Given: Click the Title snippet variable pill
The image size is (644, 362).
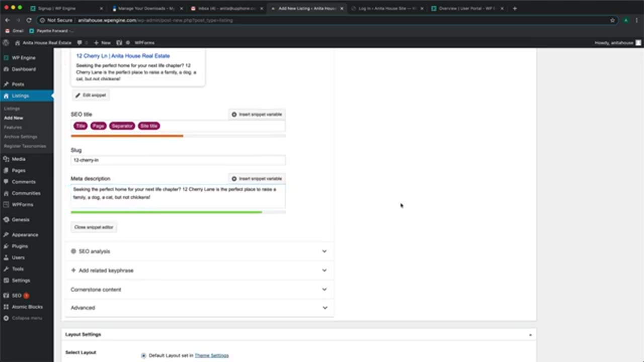Looking at the screenshot, I should 80,126.
